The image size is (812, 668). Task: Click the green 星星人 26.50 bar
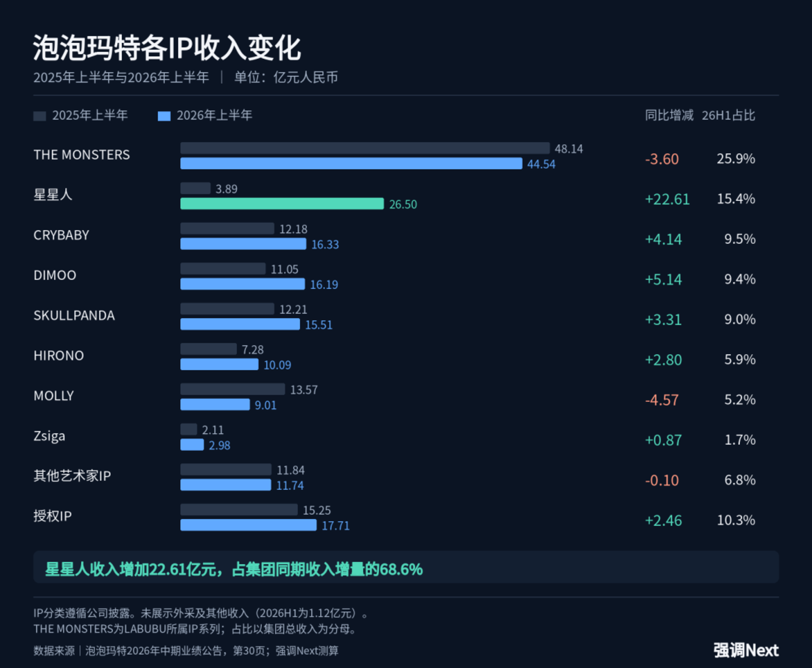pyautogui.click(x=282, y=204)
